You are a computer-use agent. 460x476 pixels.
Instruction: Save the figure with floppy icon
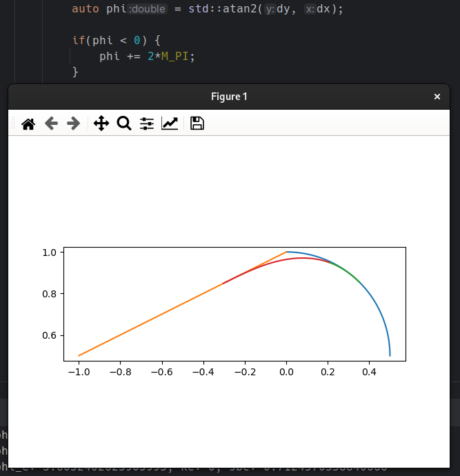coord(197,123)
